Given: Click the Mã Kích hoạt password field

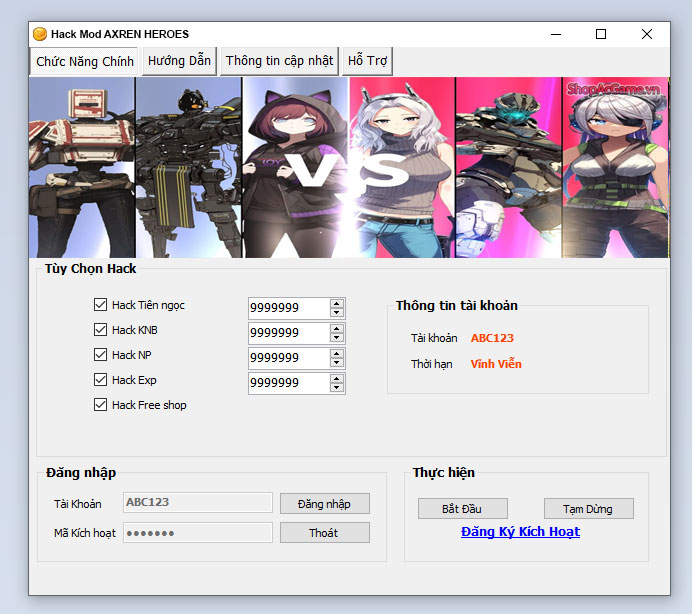Looking at the screenshot, I should (198, 533).
